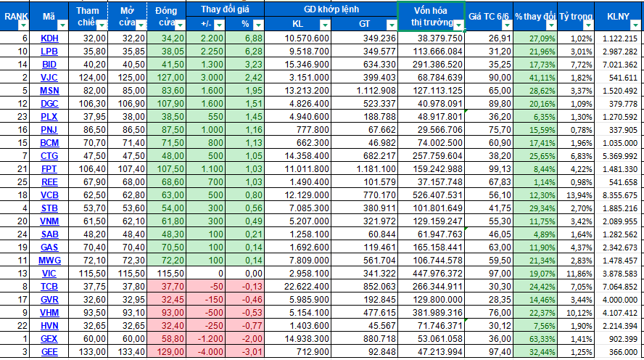The width and height of the screenshot is (644, 360).
Task: Select KDH percent change cell 6,88
Action: (x=245, y=38)
